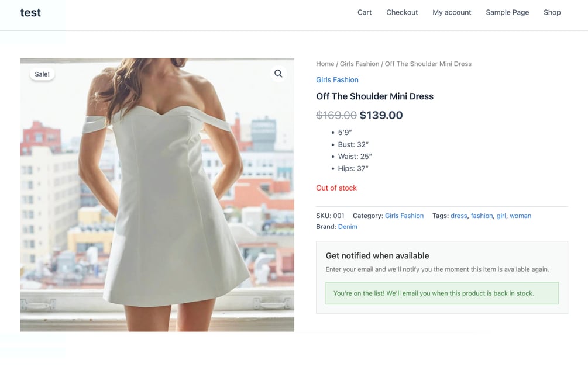The width and height of the screenshot is (588, 367).
Task: Select the girl tag link
Action: (x=501, y=216)
